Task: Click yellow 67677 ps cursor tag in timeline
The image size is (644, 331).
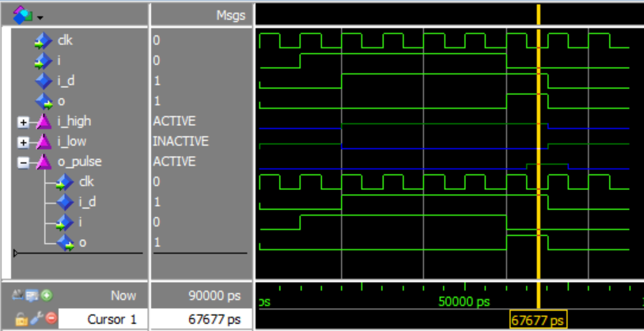Action: [538, 319]
